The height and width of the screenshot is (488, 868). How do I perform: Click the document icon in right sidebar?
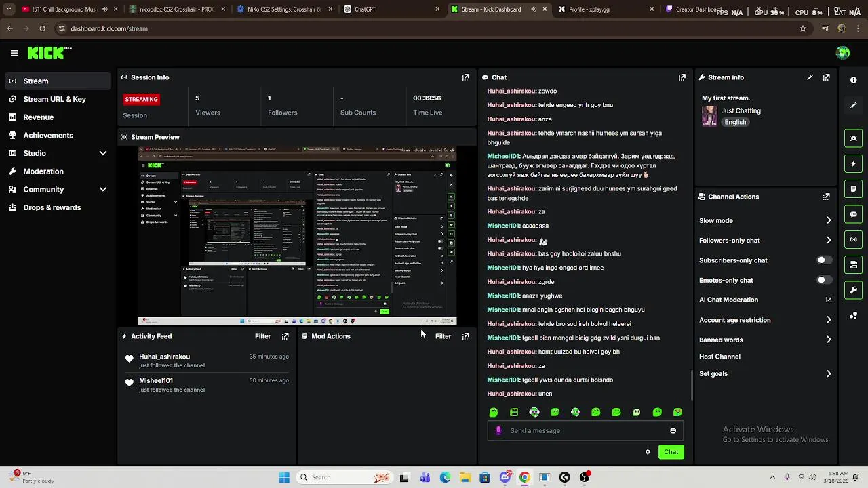pyautogui.click(x=854, y=188)
